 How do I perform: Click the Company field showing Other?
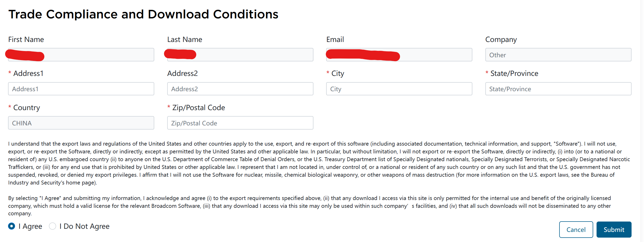558,55
